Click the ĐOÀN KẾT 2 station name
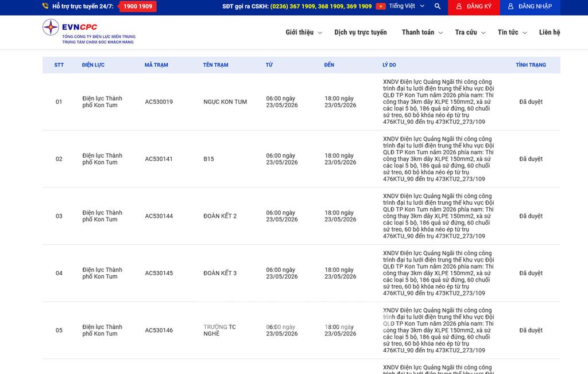 [220, 216]
